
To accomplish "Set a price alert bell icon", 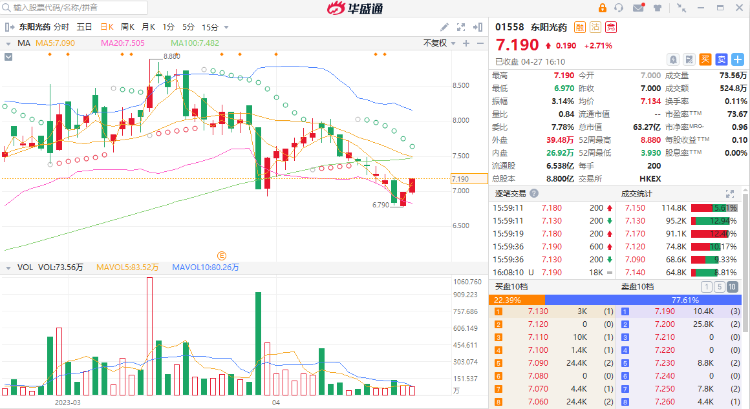I will coord(673,59).
